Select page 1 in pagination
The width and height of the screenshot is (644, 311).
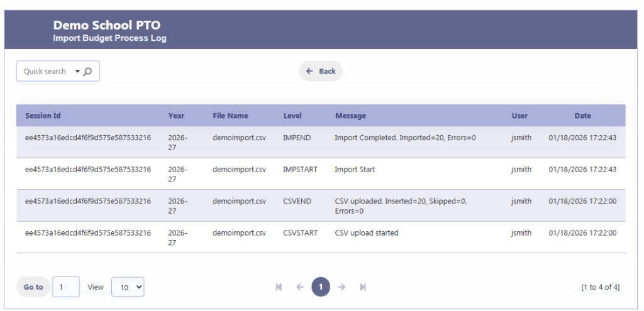click(x=321, y=287)
